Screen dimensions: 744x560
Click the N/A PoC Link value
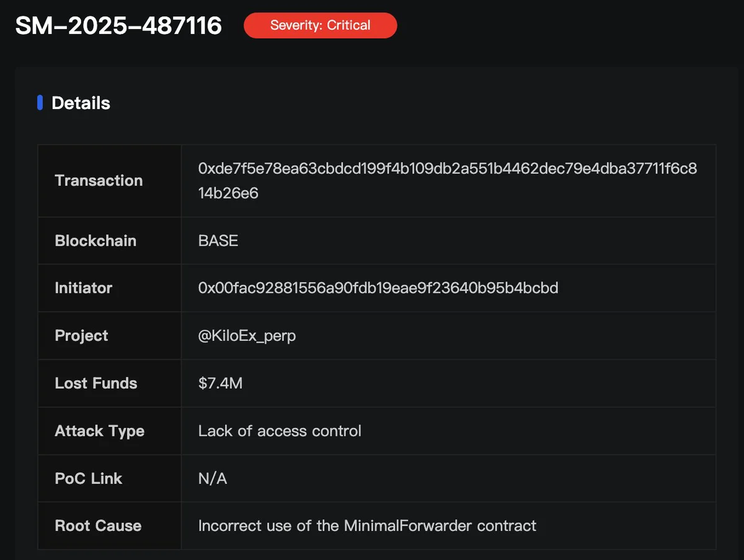[x=212, y=479]
